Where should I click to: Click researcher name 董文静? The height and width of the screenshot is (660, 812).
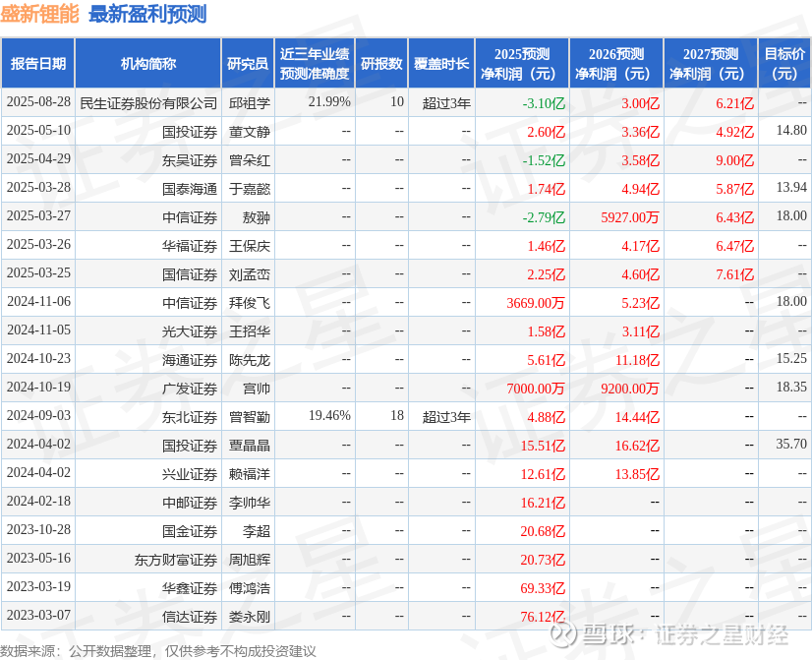tap(250, 132)
